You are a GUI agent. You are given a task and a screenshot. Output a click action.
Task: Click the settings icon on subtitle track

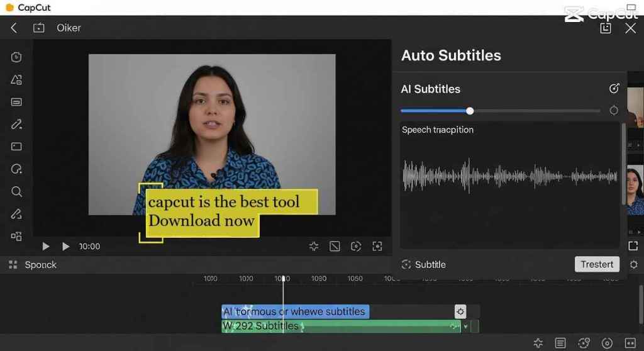click(460, 311)
